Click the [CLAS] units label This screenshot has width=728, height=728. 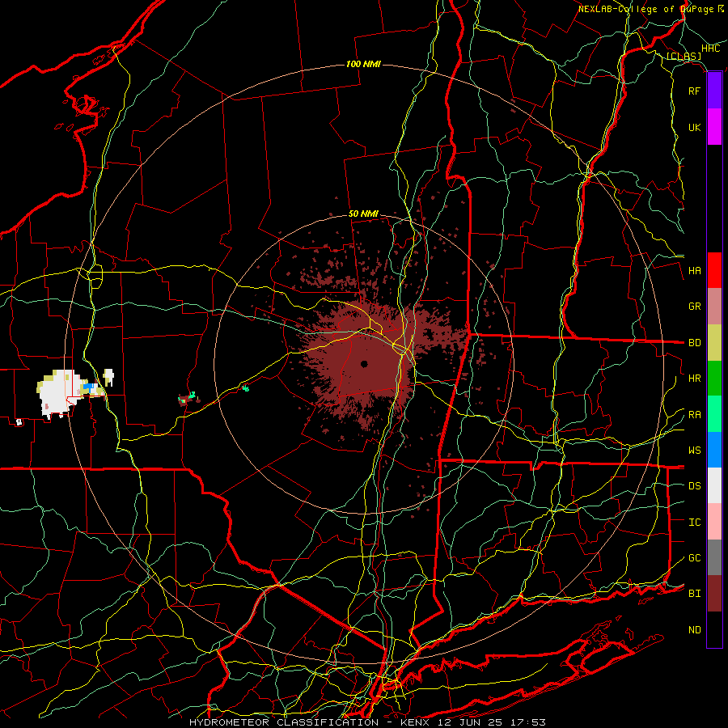point(684,56)
